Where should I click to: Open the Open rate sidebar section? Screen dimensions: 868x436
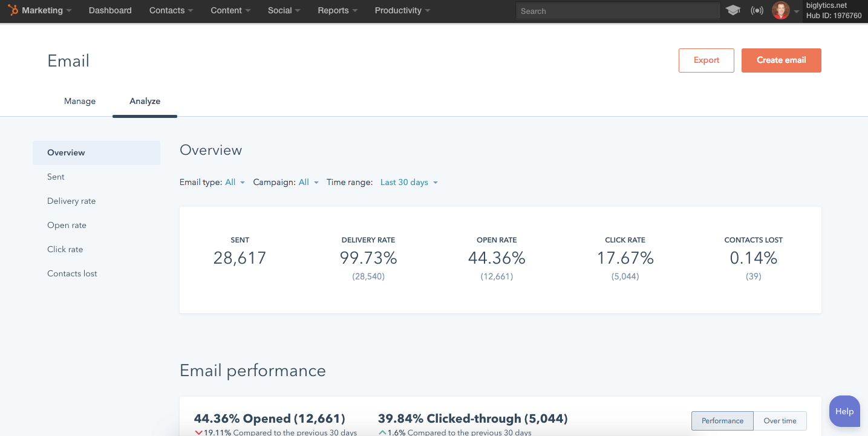tap(67, 225)
